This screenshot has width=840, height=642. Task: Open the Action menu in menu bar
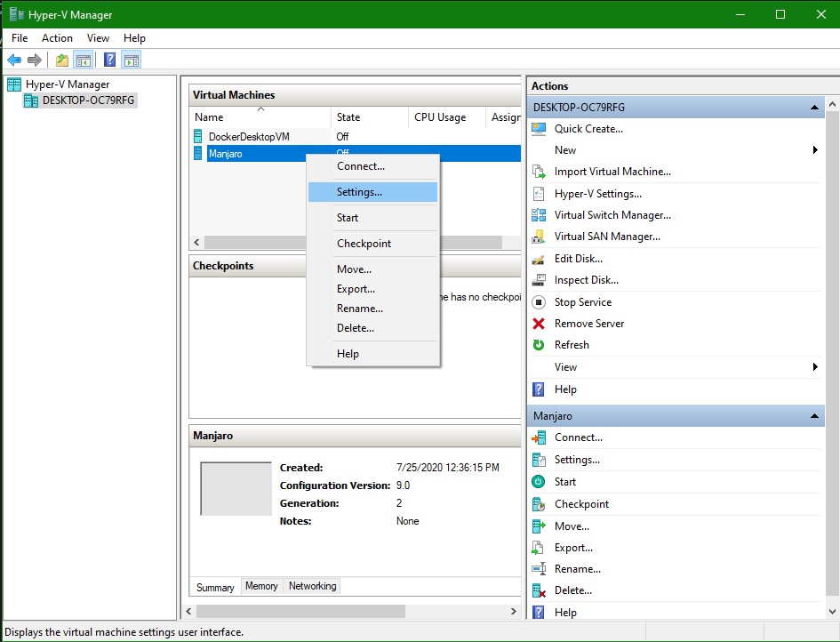click(x=57, y=38)
